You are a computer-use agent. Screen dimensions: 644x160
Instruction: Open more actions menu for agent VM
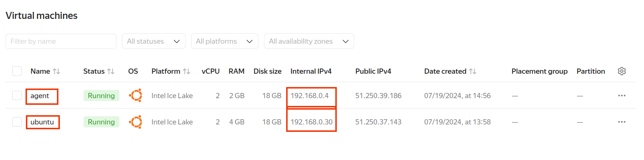[x=622, y=96]
